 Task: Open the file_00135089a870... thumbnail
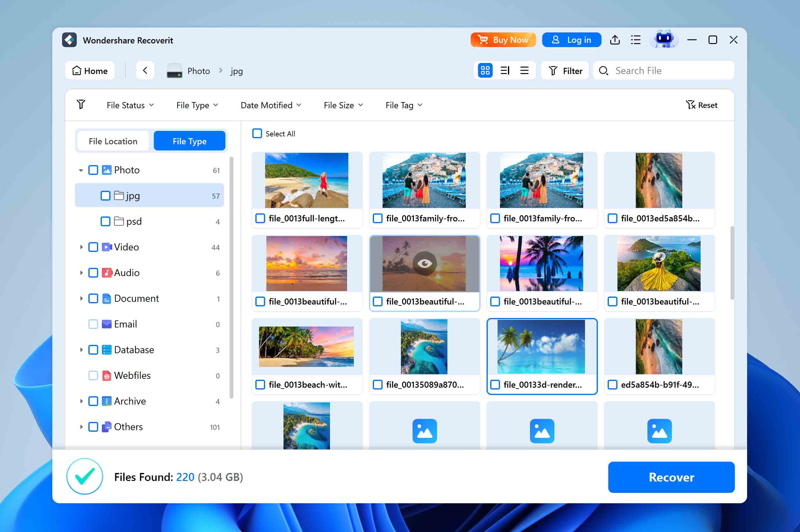424,346
